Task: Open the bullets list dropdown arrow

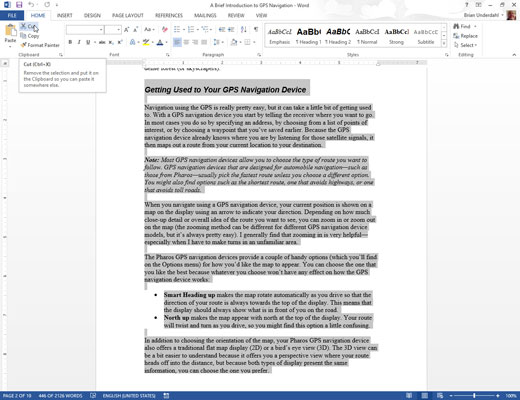Action: coord(184,30)
